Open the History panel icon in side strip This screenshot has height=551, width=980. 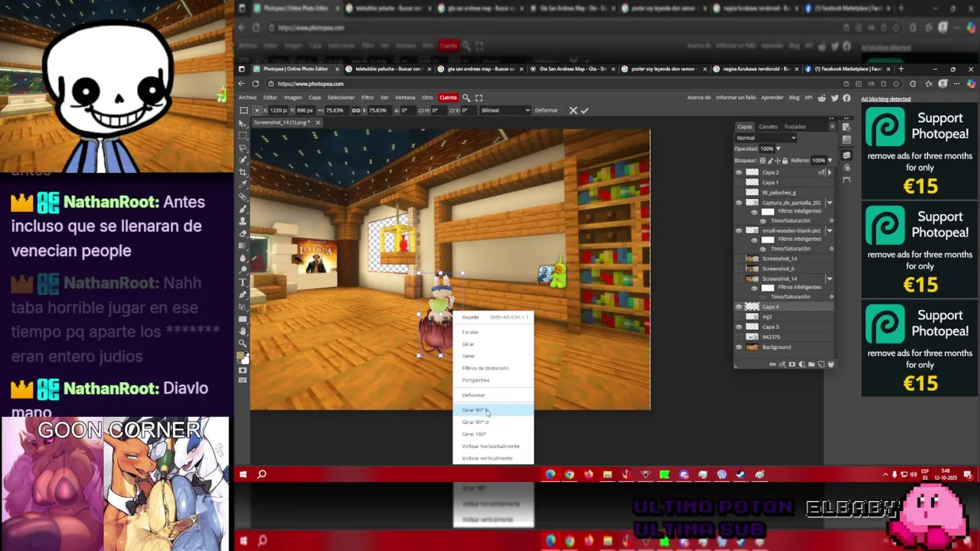[846, 128]
